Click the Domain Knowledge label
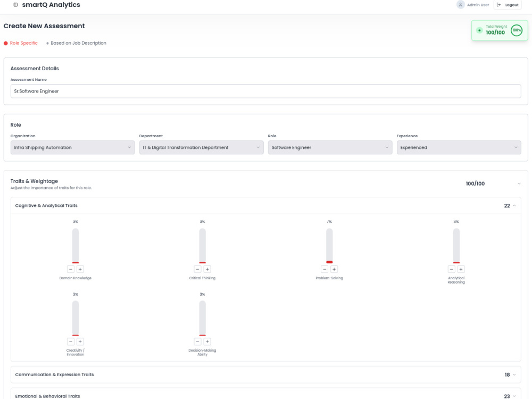Image resolution: width=532 pixels, height=399 pixels. point(76,278)
